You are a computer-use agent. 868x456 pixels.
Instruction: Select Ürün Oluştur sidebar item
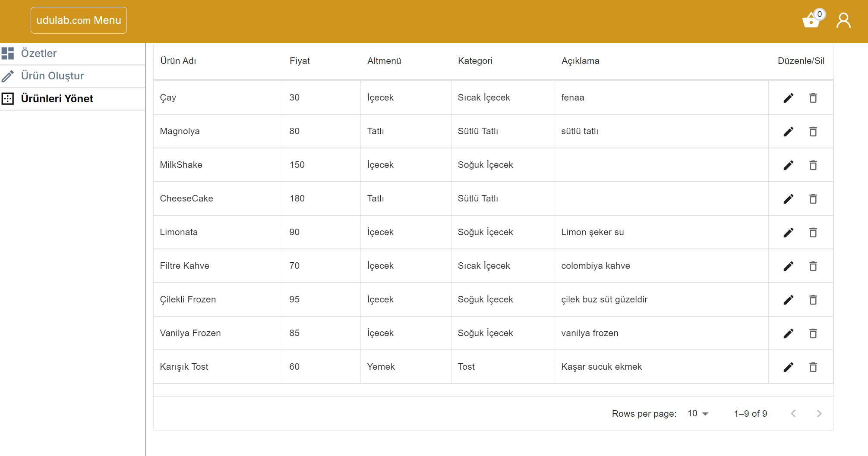click(52, 76)
